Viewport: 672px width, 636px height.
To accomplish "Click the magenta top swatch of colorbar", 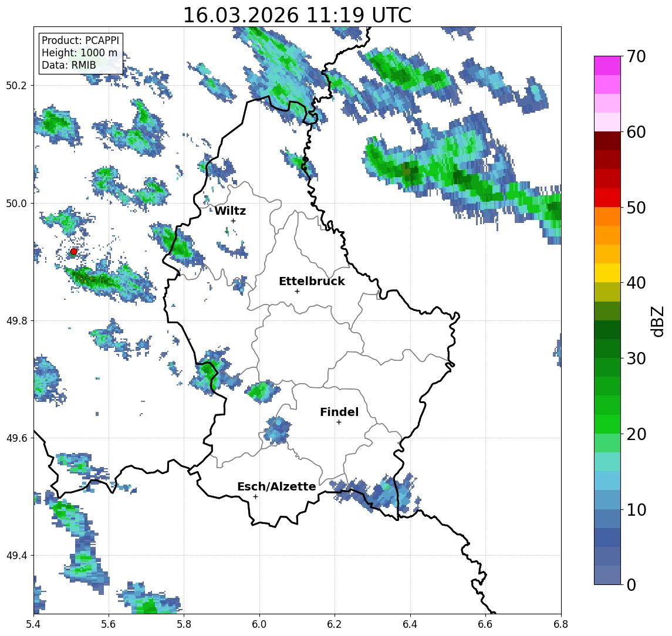I will coord(607,66).
